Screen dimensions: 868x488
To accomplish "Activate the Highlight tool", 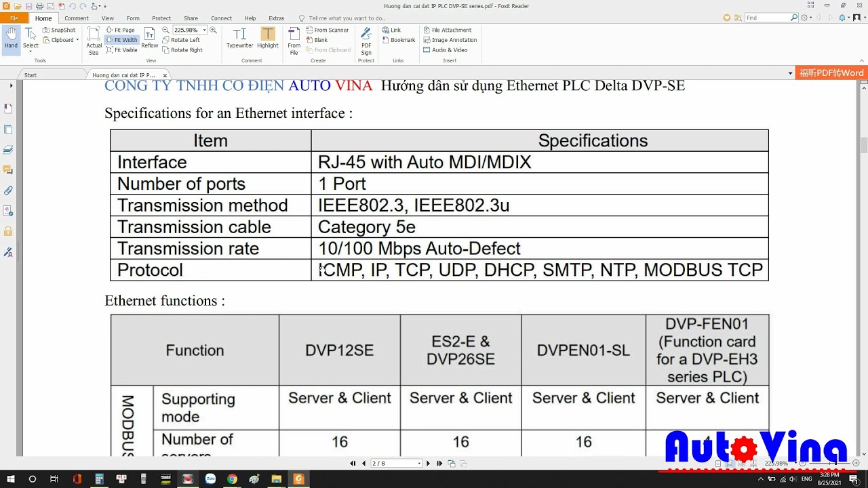I will (x=268, y=38).
